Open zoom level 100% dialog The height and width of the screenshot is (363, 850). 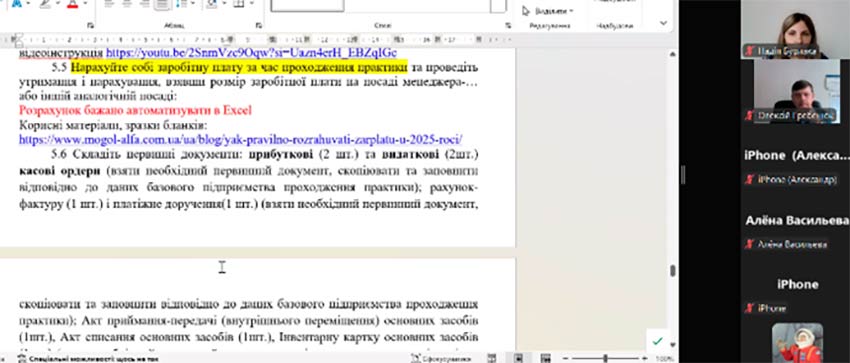coord(664,359)
